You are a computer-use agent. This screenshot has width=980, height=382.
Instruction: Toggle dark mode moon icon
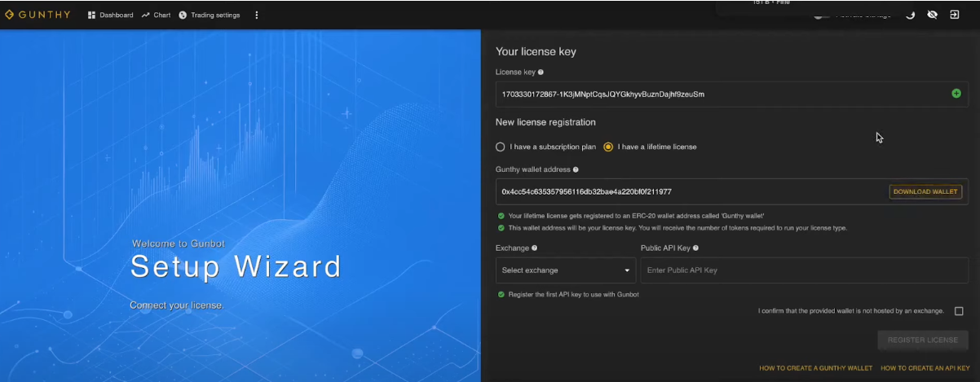click(x=911, y=15)
